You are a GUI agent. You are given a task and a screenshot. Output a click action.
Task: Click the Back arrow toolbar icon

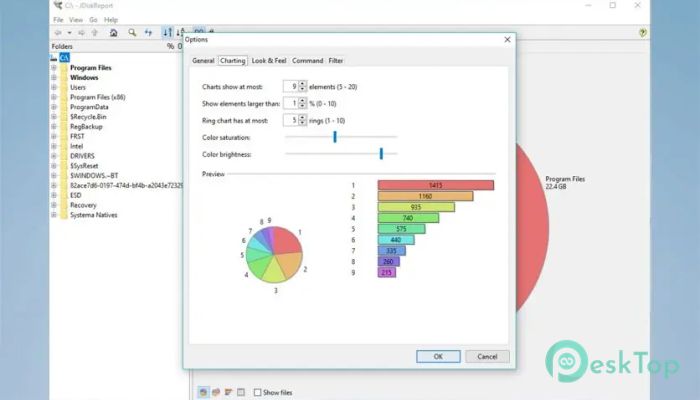58,33
